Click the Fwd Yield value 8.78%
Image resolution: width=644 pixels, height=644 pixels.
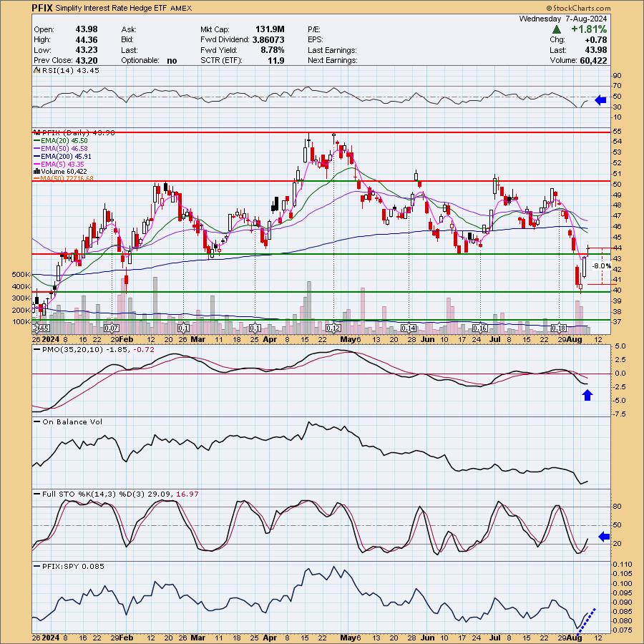[273, 50]
